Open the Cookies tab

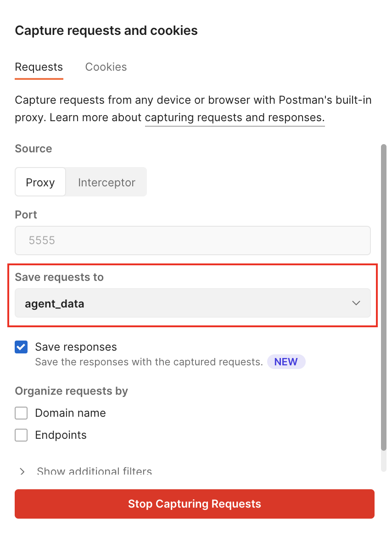(106, 67)
